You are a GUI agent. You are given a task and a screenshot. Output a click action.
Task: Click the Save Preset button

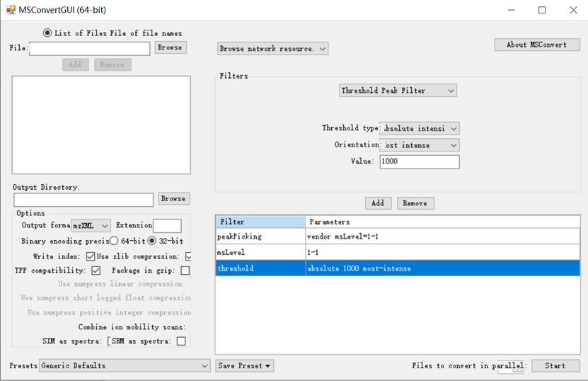[245, 365]
